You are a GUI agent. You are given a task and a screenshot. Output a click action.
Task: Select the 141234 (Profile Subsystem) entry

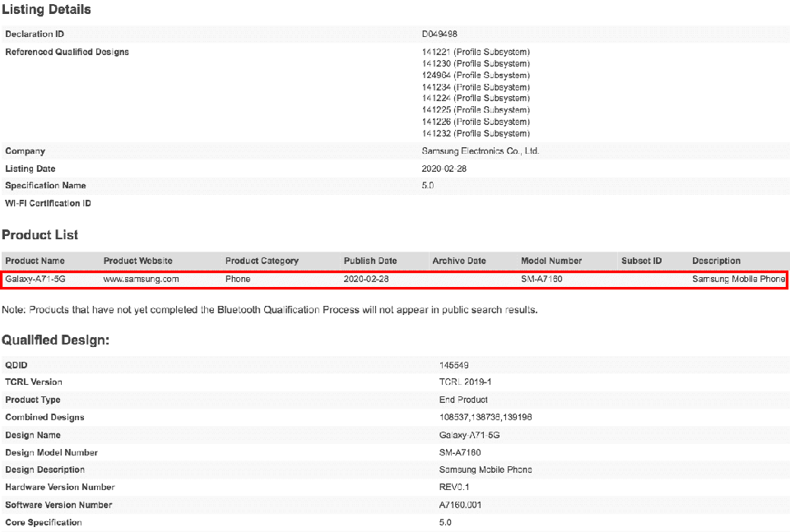tap(476, 87)
